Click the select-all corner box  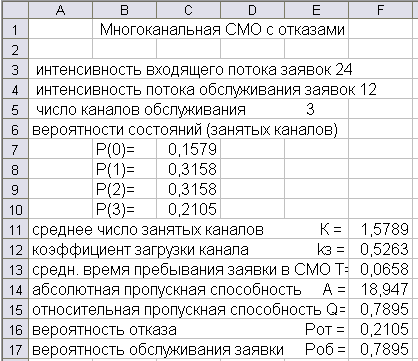[15, 11]
